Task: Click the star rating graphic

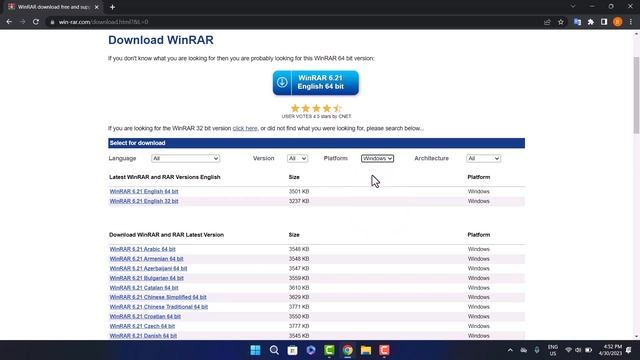Action: tap(316, 108)
